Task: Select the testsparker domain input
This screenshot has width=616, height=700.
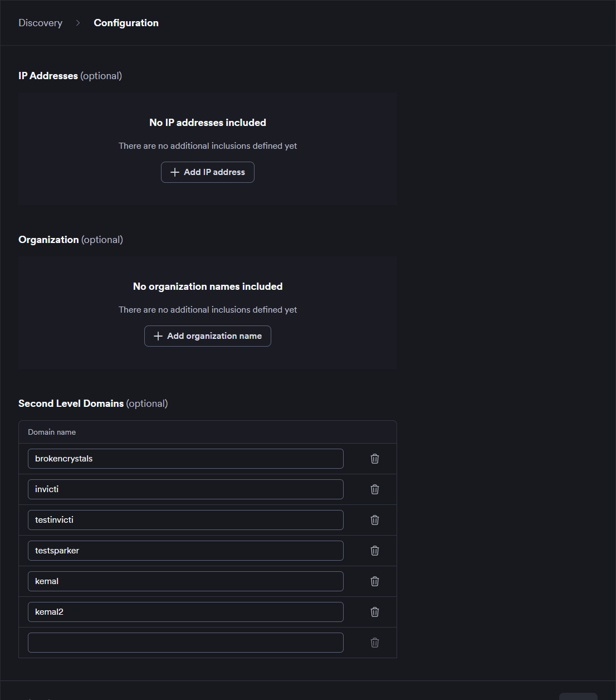Action: point(185,551)
